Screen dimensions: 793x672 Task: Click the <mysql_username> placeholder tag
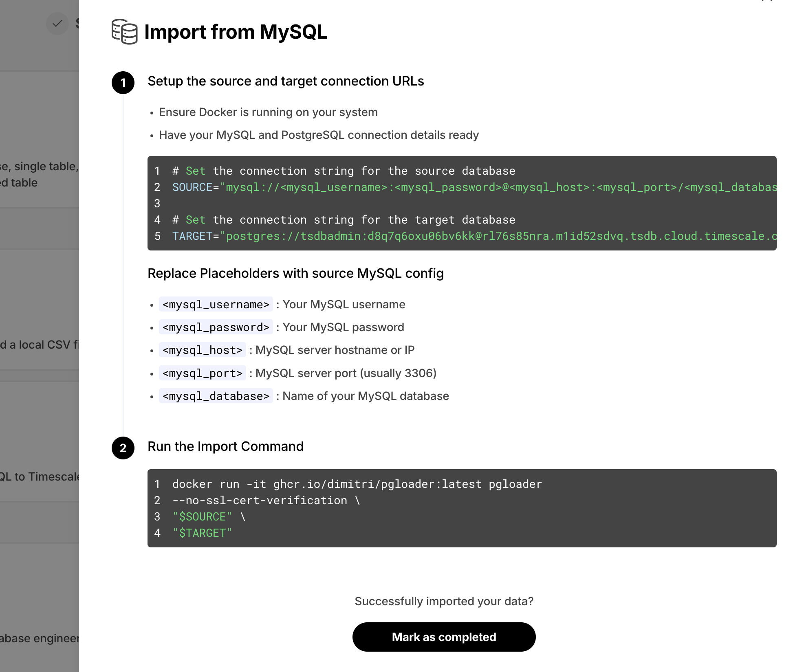pos(216,305)
